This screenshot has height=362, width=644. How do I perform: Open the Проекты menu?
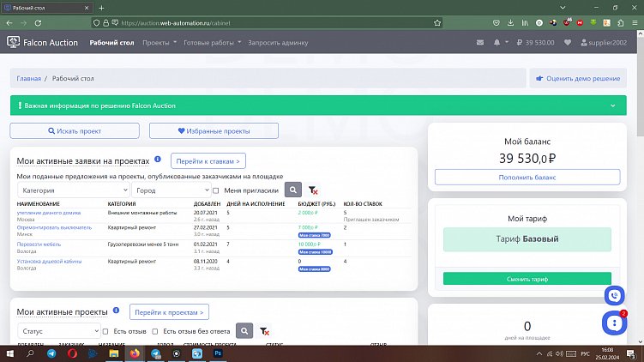[x=159, y=42]
